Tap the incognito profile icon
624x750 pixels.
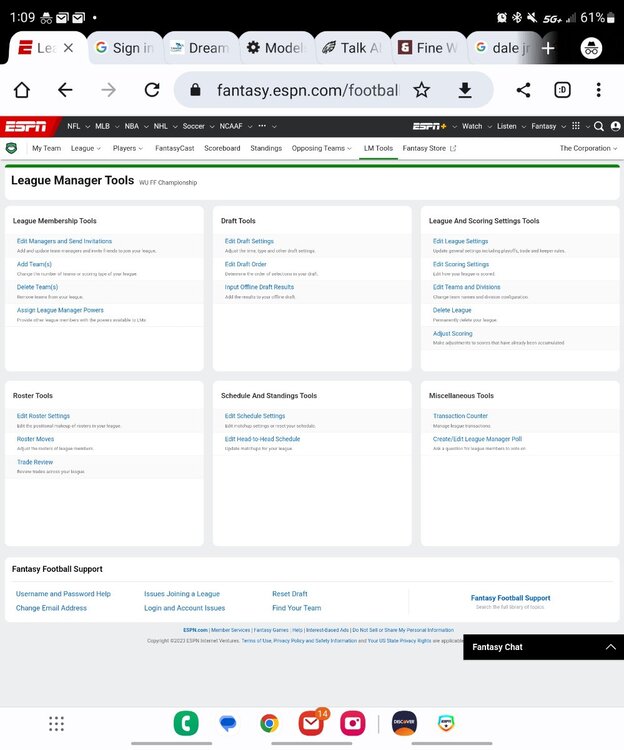pos(591,48)
